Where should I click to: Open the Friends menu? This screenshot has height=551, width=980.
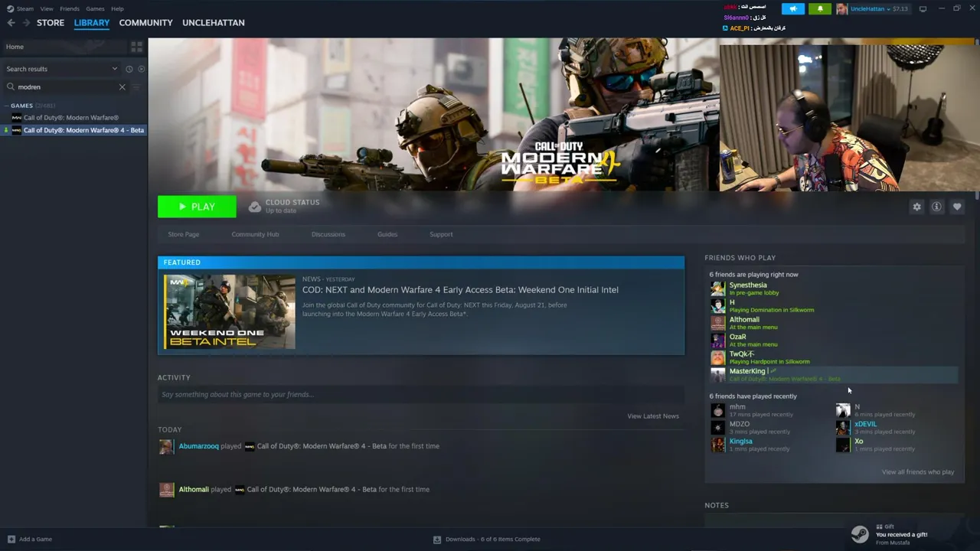(x=70, y=9)
